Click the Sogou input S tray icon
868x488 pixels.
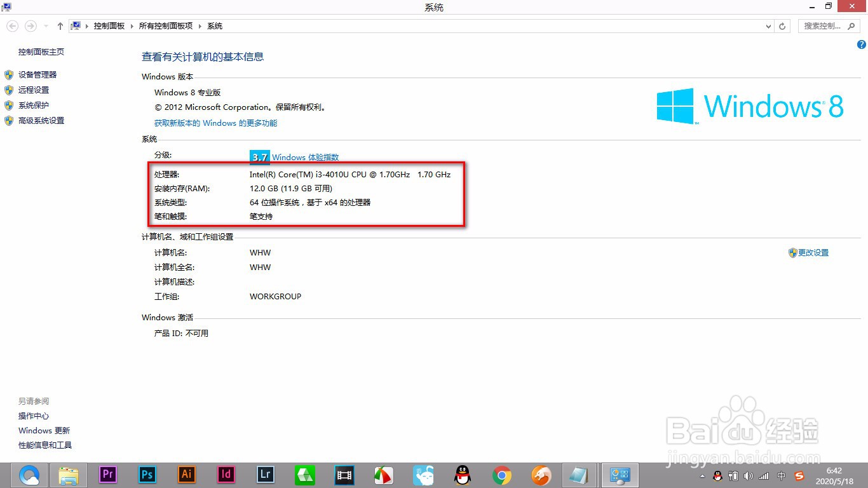[x=799, y=475]
